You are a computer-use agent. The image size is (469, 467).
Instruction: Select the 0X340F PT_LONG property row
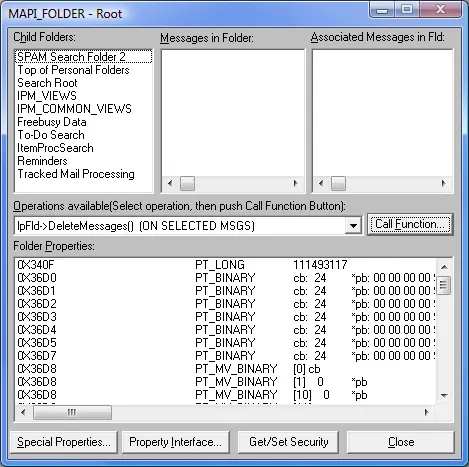point(226,265)
